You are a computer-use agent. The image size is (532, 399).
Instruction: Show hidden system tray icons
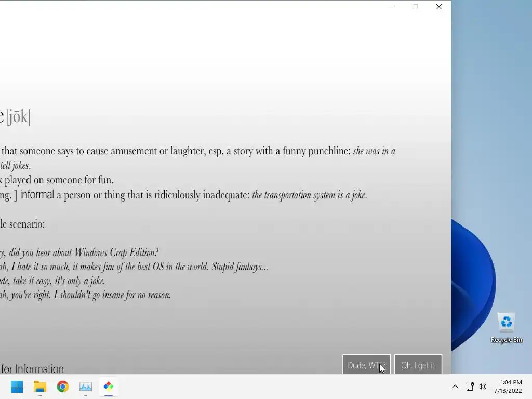tap(455, 387)
